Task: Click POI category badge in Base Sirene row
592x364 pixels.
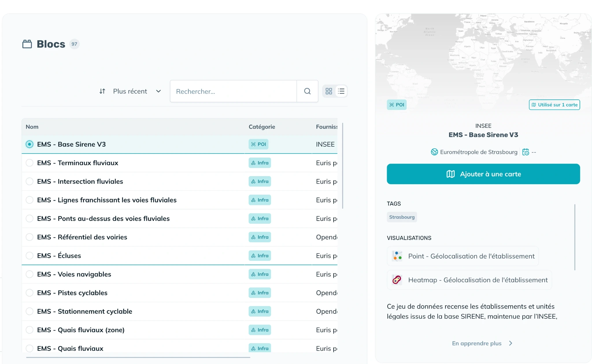Action: pos(258,144)
